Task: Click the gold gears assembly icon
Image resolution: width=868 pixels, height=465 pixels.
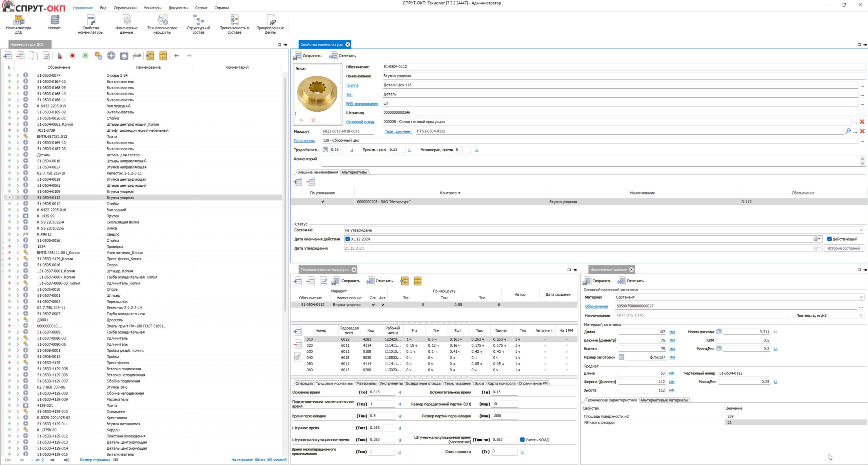Action: click(98, 56)
